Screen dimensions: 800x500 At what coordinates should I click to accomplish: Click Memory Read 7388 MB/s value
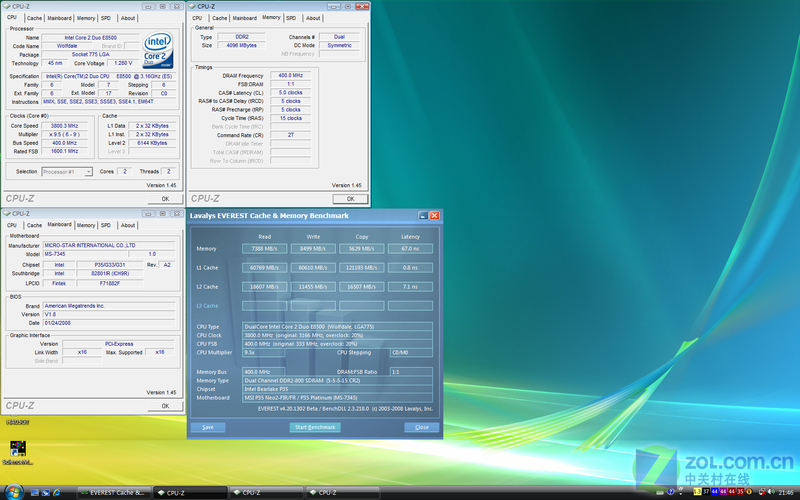coord(264,249)
